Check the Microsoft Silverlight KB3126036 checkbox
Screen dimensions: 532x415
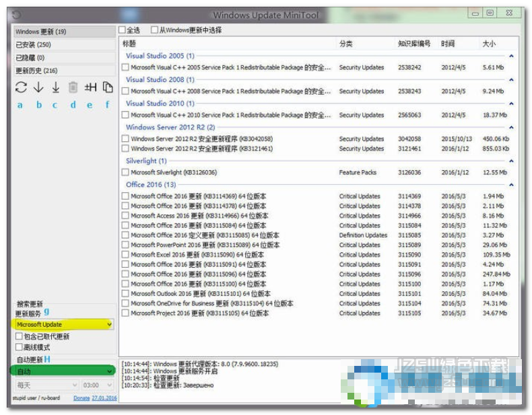coord(125,172)
